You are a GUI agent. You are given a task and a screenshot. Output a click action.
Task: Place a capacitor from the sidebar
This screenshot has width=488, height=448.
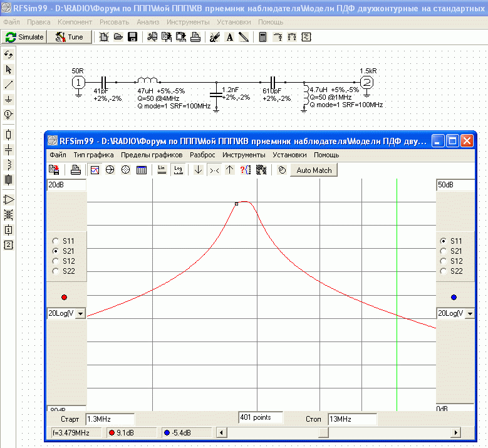(8, 150)
